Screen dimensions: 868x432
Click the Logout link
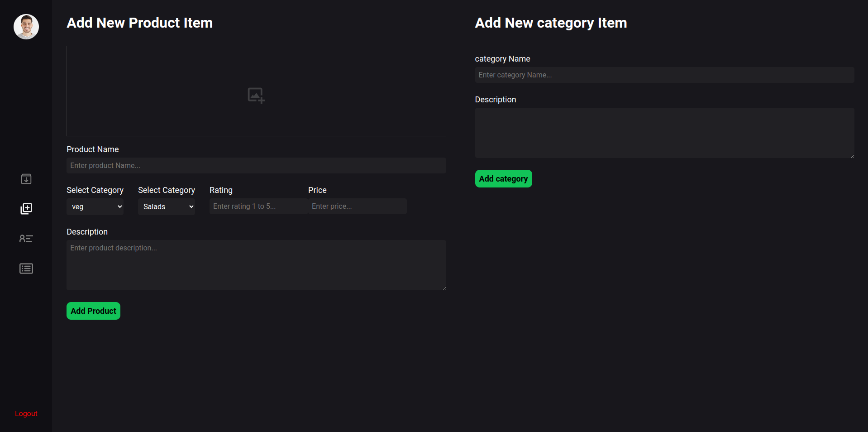tap(26, 413)
